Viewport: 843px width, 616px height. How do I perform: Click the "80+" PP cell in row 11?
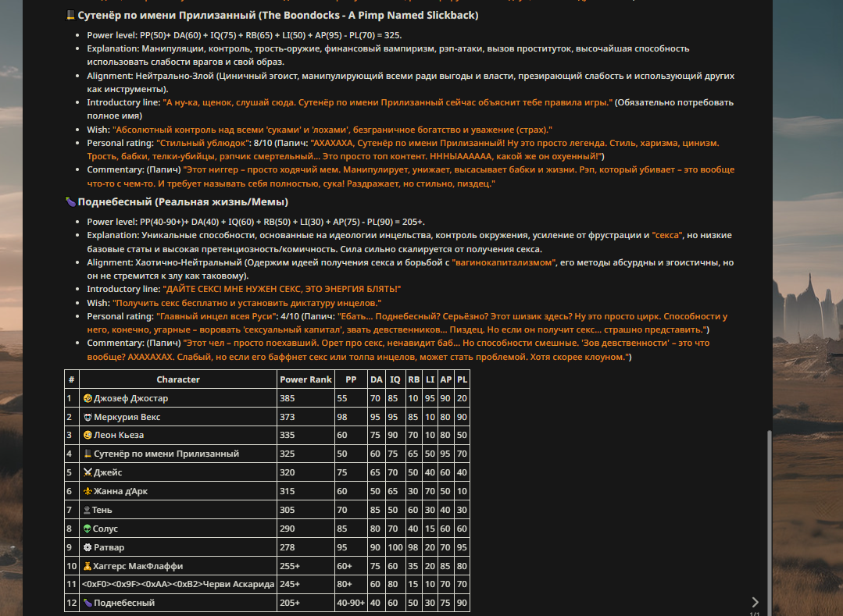[351, 584]
